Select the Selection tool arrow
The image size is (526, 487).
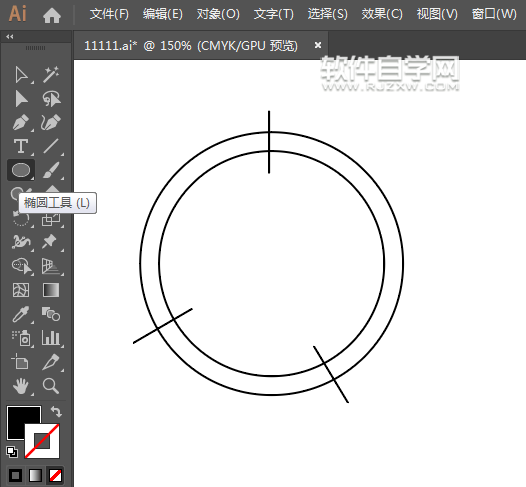tap(21, 75)
